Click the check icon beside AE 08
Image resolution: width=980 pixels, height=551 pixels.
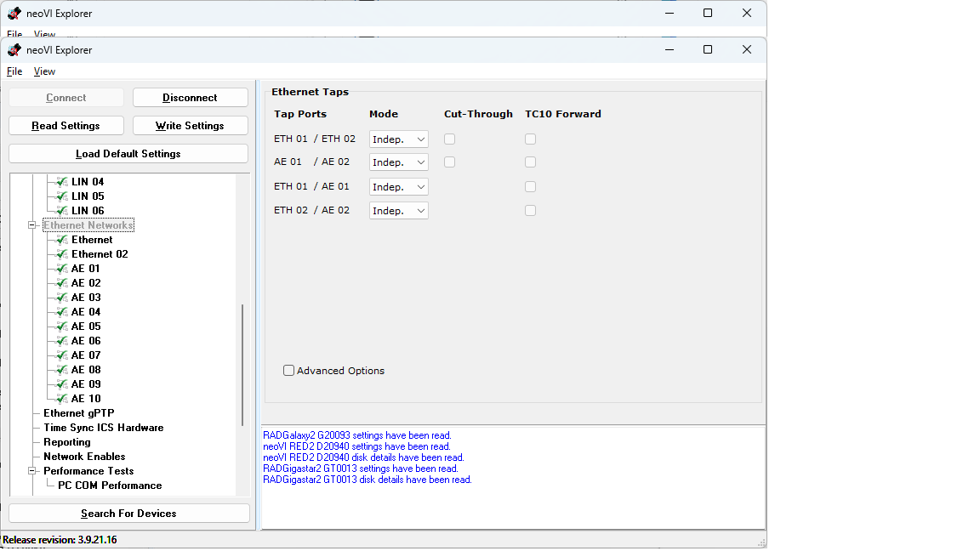coord(61,370)
